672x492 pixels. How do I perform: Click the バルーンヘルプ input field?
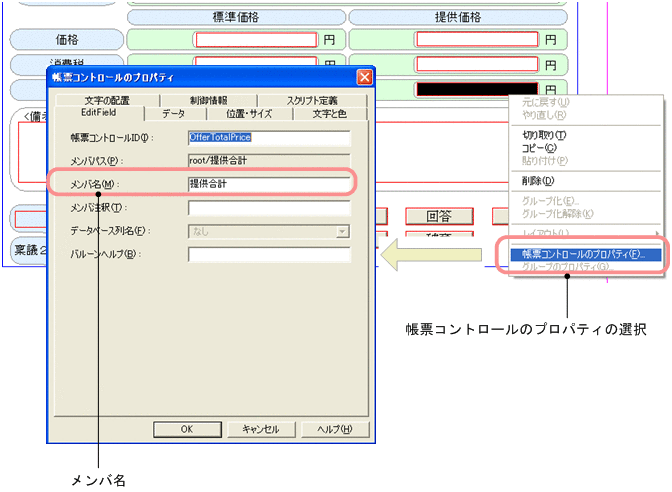click(269, 254)
